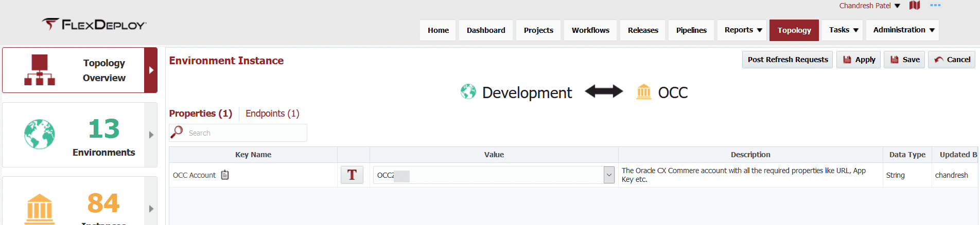980x225 pixels.
Task: Open the blue three-dots menu icon
Action: [935, 5]
